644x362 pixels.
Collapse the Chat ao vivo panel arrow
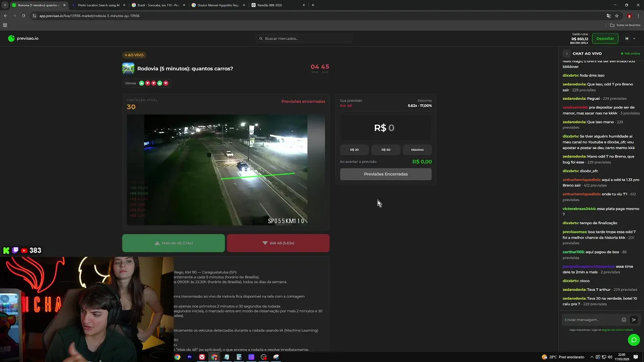(x=567, y=53)
